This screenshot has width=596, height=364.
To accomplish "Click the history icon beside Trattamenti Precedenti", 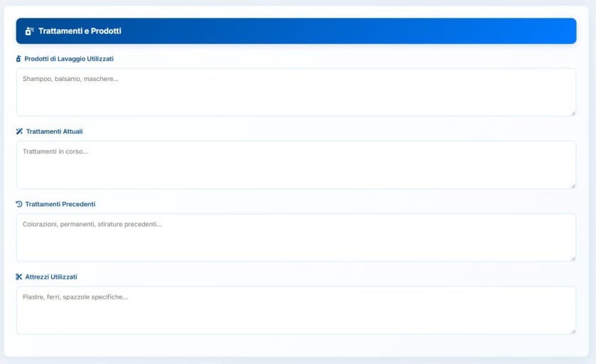I will [19, 204].
